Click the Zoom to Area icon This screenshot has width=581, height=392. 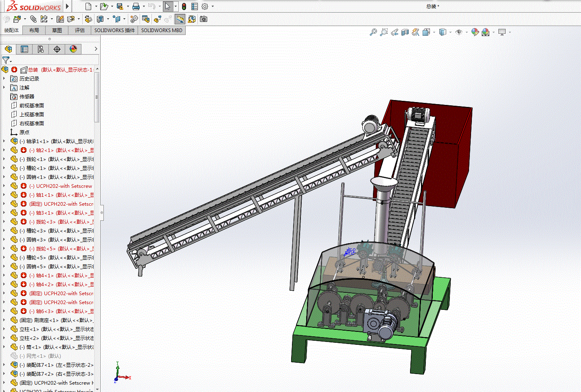(x=384, y=32)
